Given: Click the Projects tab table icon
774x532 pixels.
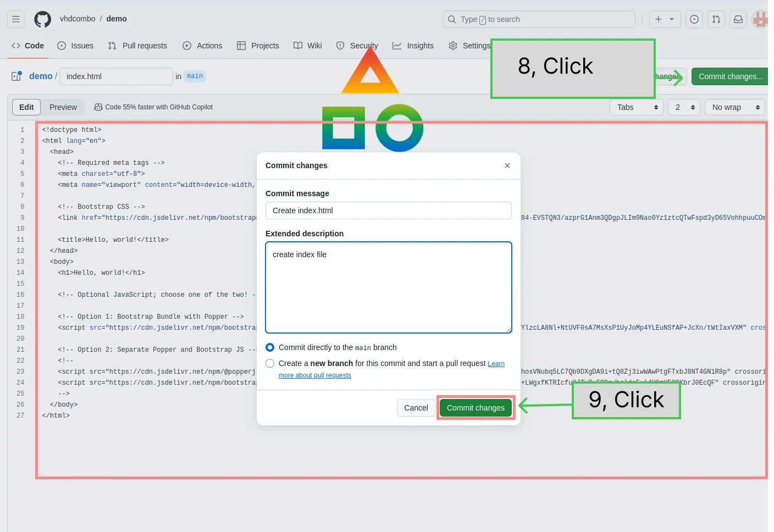Looking at the screenshot, I should pos(241,46).
